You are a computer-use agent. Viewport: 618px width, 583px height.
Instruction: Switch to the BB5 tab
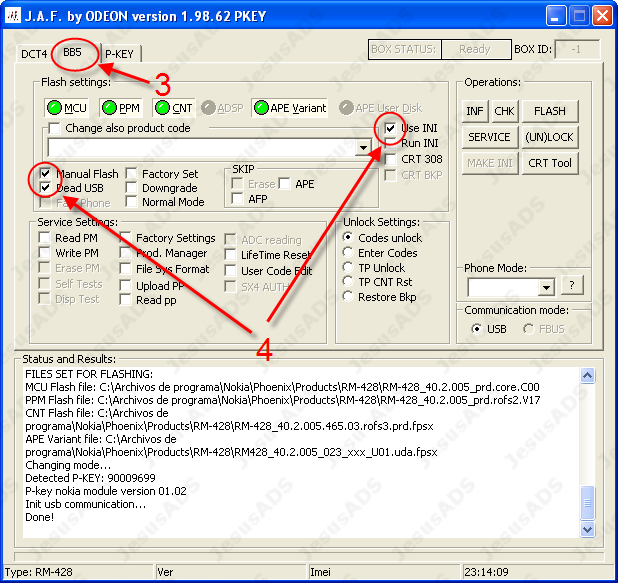coord(73,52)
